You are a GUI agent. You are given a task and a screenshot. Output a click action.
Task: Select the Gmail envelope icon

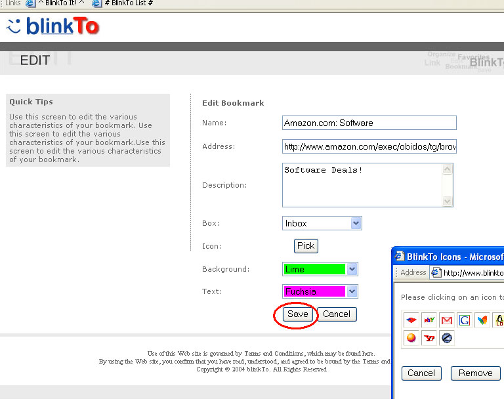coord(447,320)
